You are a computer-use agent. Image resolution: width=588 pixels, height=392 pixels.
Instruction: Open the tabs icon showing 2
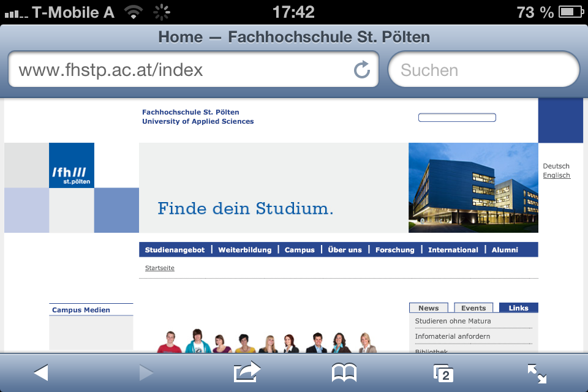[x=443, y=373]
